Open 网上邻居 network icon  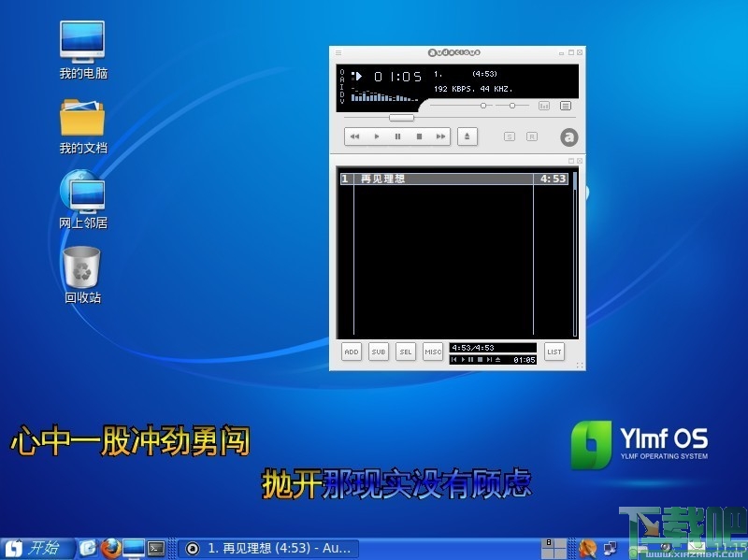82,199
